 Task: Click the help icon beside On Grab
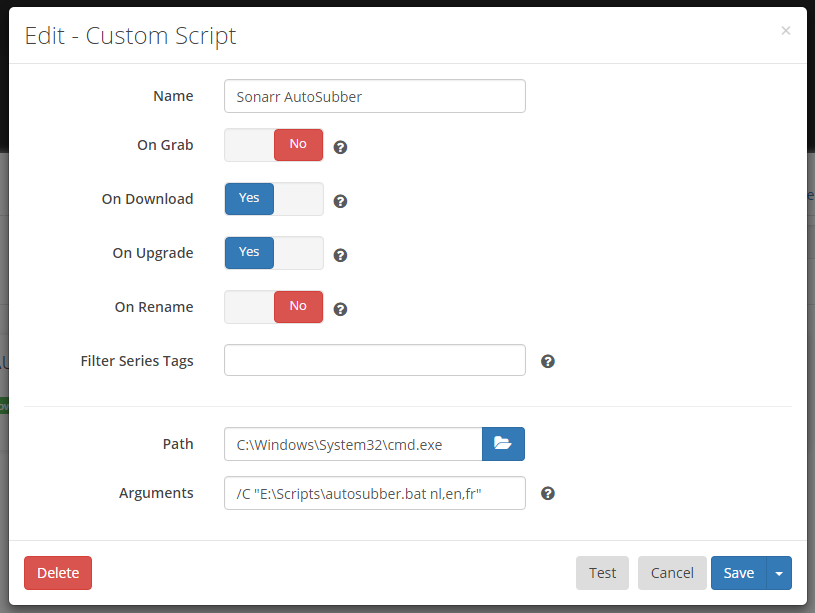(x=340, y=147)
